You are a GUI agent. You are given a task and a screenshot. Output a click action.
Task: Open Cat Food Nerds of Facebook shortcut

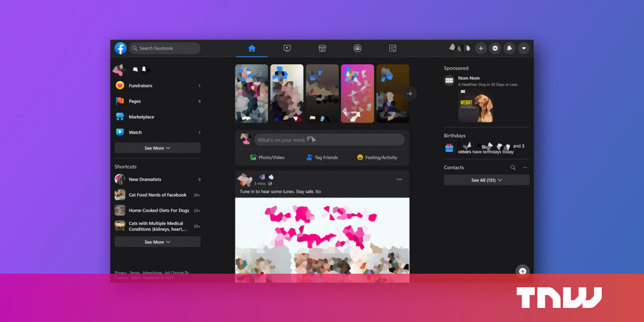[x=157, y=195]
